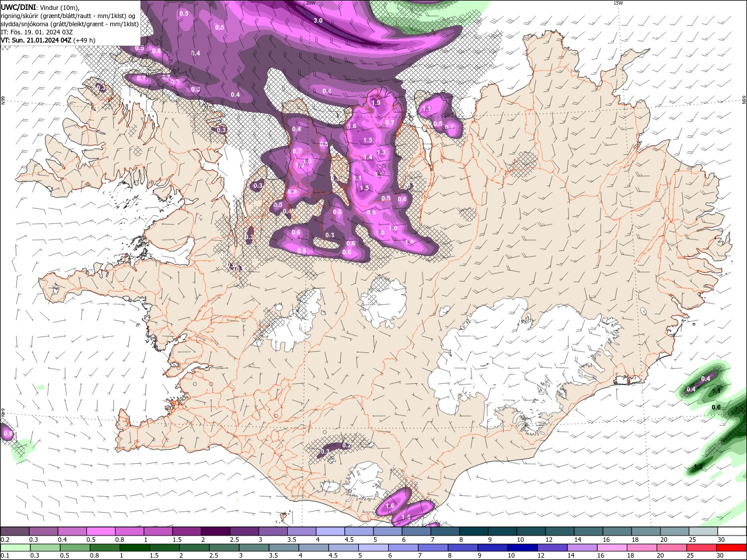Click the bright pink 0.5 snow legend swatch
747x560 pixels.
[100, 531]
